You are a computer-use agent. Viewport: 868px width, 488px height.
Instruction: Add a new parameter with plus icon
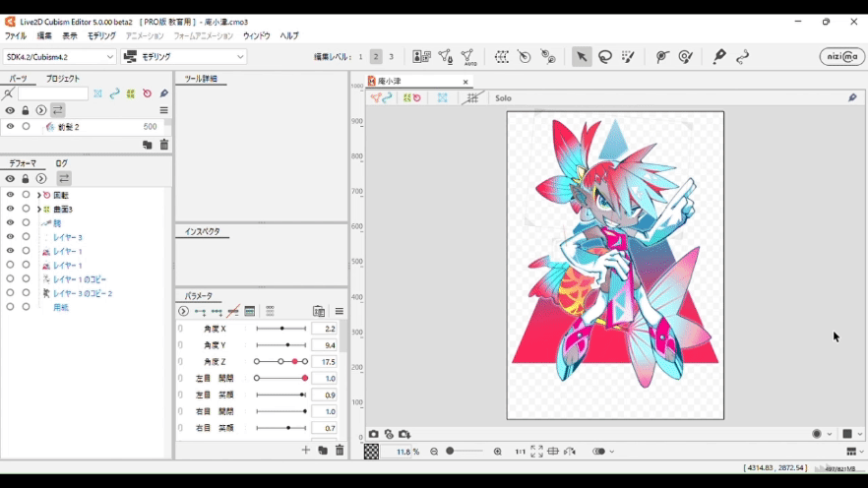pos(305,451)
